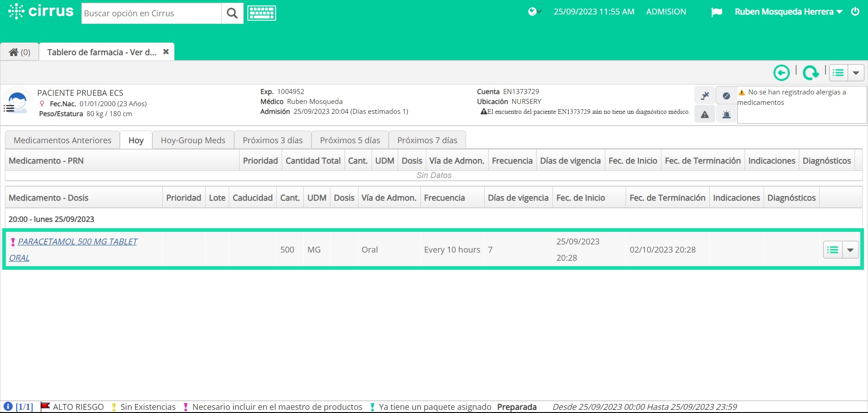Expand the toolbar list options dropdown arrow
The height and width of the screenshot is (413, 868).
856,73
